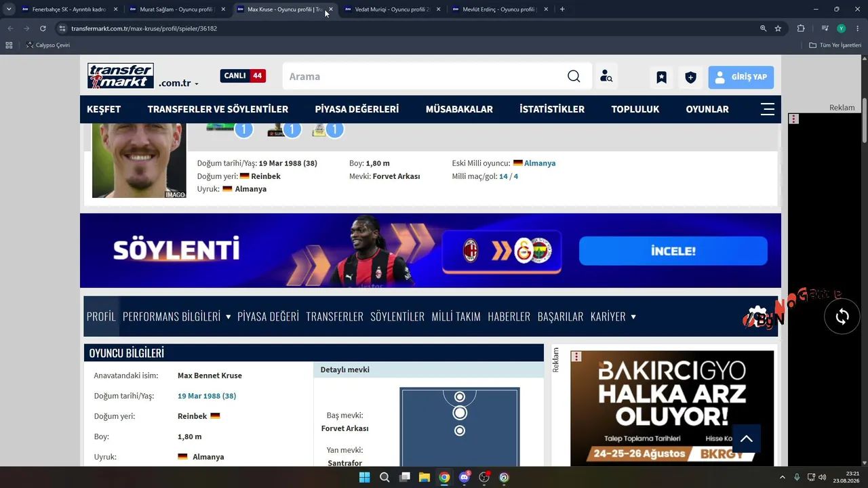Image resolution: width=868 pixels, height=488 pixels.
Task: Click the zoom magnifier icon in address bar
Action: click(763, 28)
